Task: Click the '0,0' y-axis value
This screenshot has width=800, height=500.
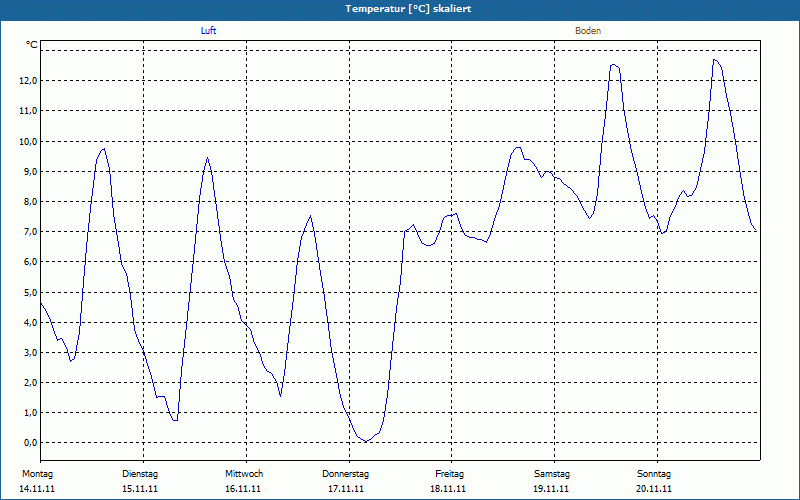Action: click(x=31, y=443)
